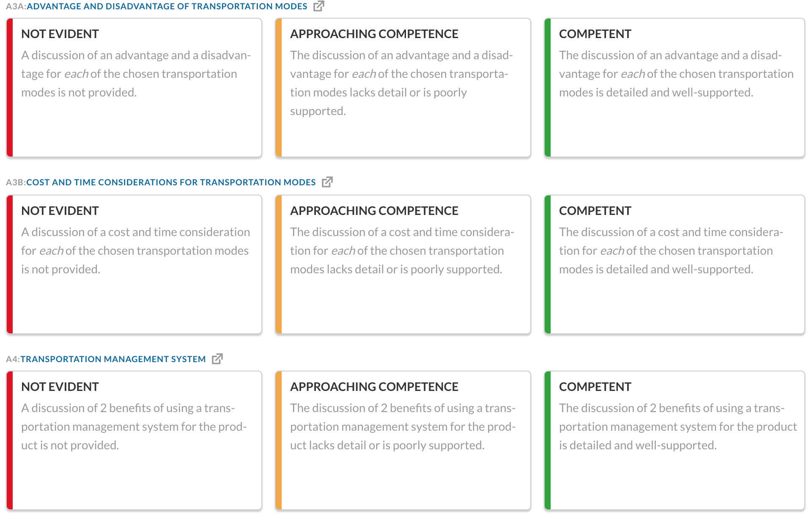Open external link icon beside A4 heading

click(217, 359)
